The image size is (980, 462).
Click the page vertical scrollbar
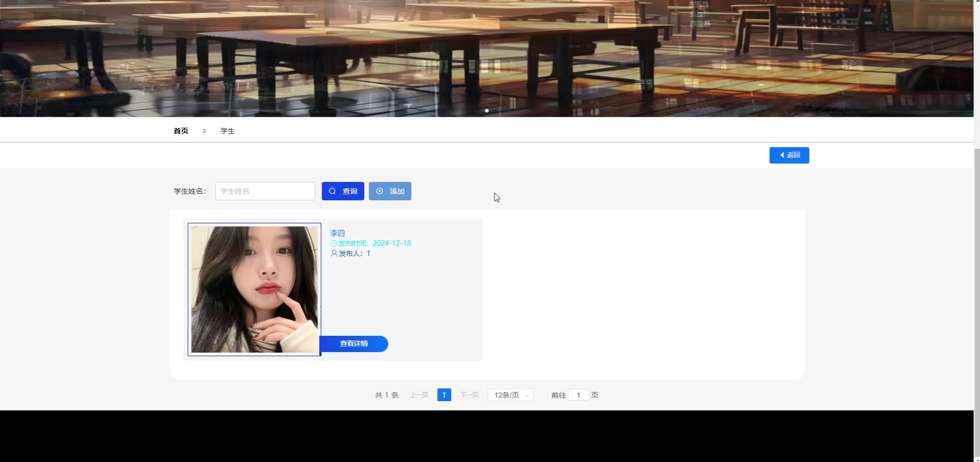[976, 302]
